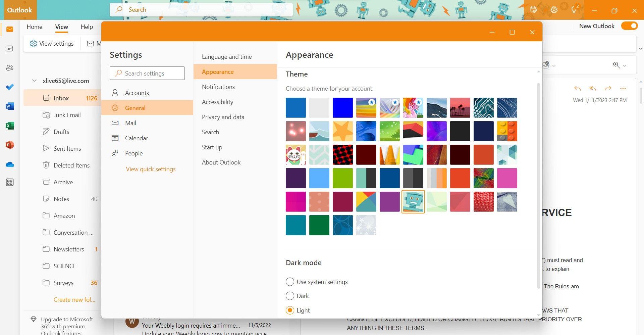Screen dimensions: 644x335
Task: Open Outlook settings via the gear icon
Action: click(554, 10)
